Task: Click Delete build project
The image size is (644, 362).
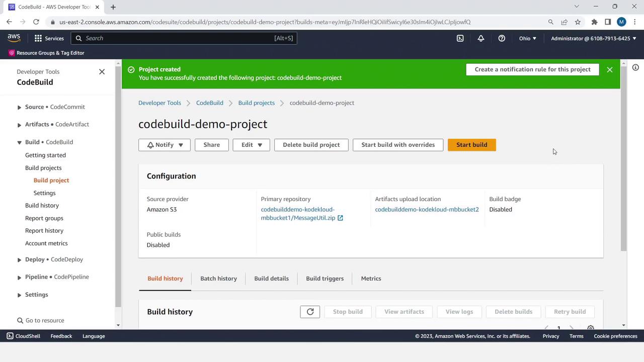Action: click(x=311, y=145)
